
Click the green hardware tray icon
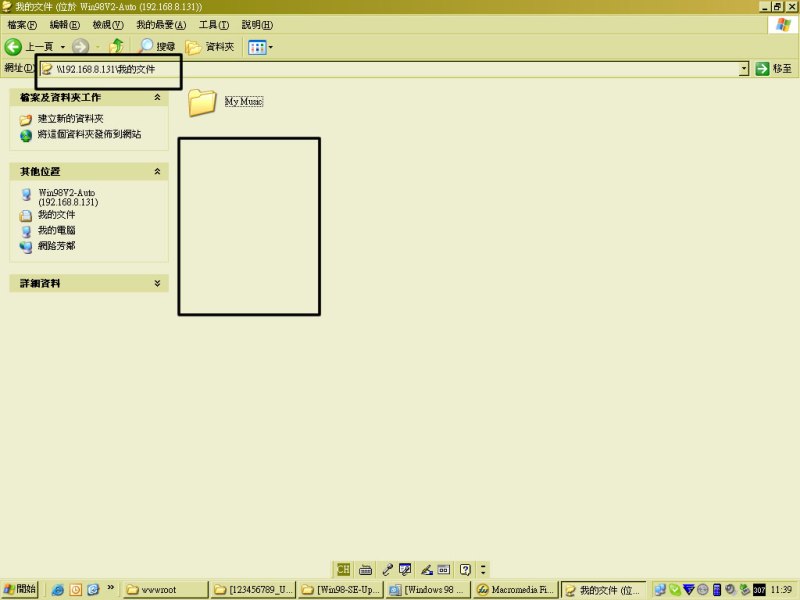744,590
